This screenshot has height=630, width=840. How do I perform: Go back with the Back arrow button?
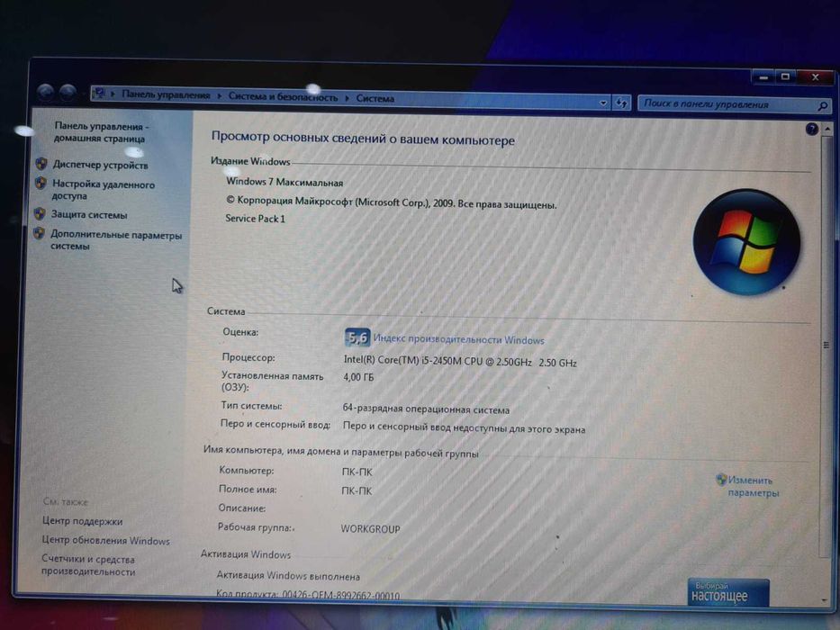[x=46, y=94]
